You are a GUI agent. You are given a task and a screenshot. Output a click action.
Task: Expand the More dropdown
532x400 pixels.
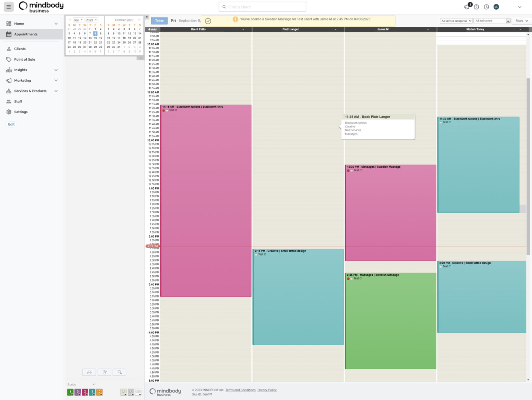[521, 21]
